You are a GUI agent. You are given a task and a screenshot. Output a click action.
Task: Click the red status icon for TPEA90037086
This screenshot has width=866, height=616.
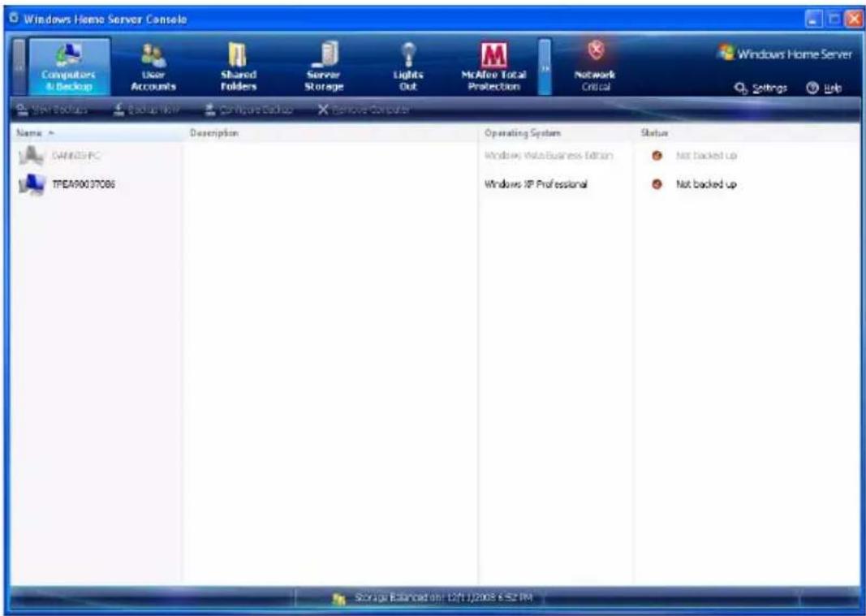coord(657,184)
